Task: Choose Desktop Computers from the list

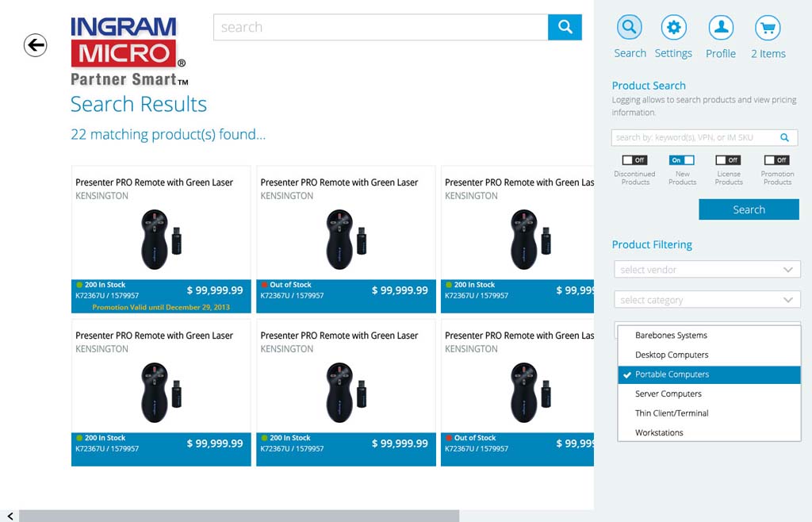Action: pyautogui.click(x=672, y=355)
